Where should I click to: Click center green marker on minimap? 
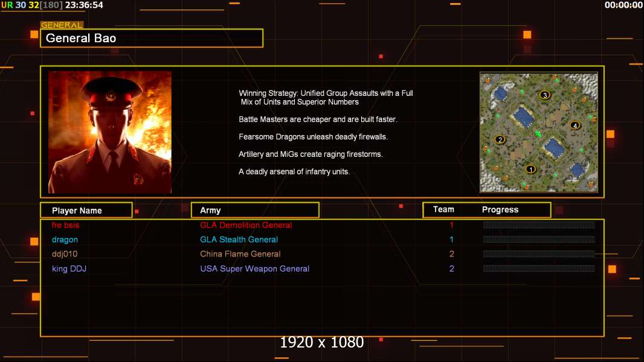(538, 134)
